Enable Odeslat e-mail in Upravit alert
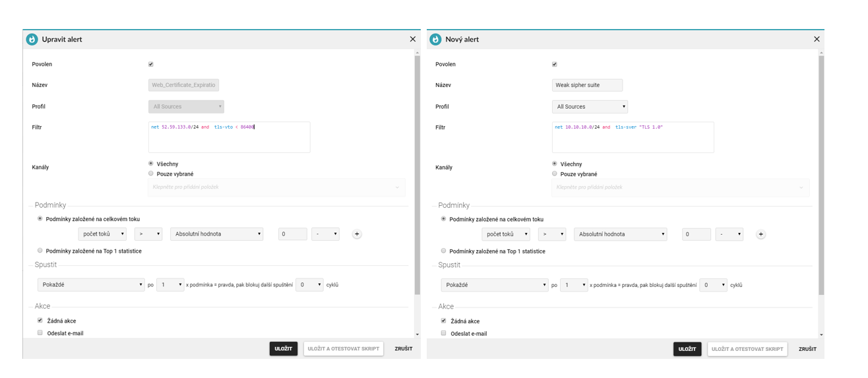The width and height of the screenshot is (868, 378). point(40,333)
